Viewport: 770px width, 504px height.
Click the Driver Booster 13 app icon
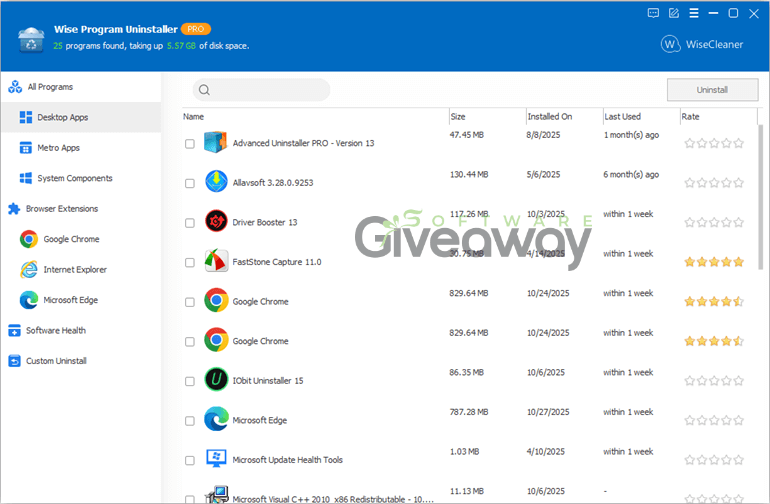tap(216, 222)
